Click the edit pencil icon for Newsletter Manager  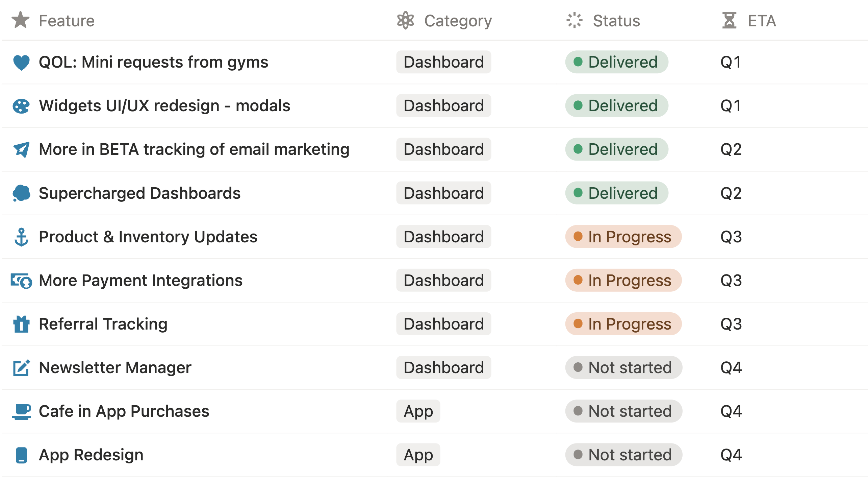coord(21,368)
